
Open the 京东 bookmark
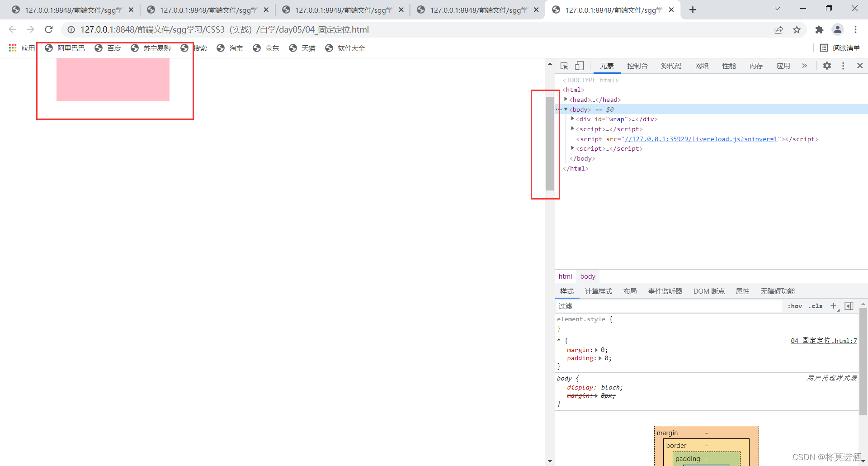(x=266, y=48)
